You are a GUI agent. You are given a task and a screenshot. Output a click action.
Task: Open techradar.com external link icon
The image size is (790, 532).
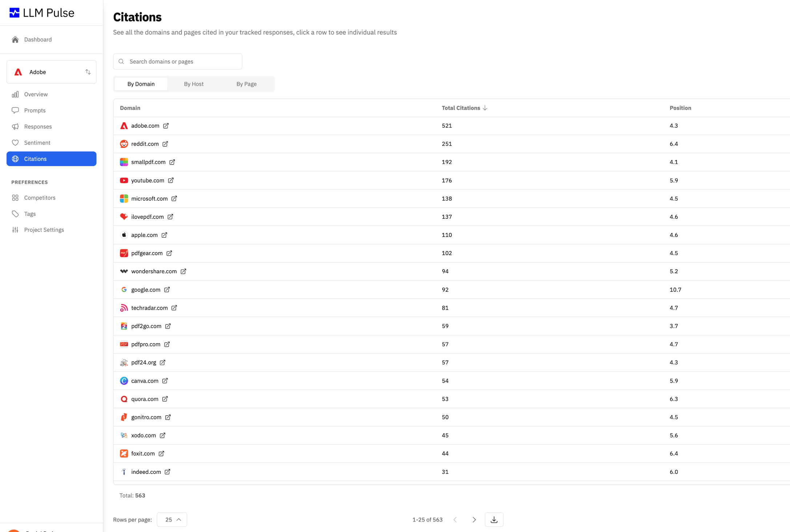point(174,308)
